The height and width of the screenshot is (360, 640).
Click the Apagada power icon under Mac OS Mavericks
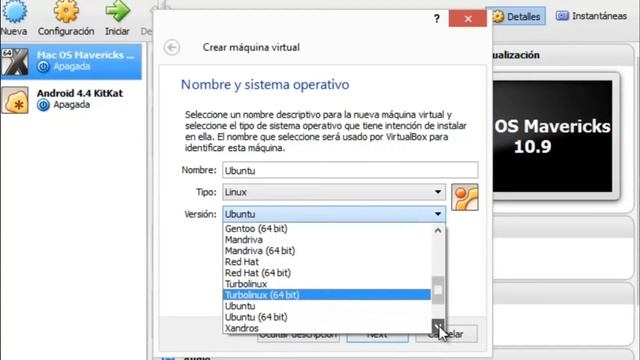click(x=43, y=67)
